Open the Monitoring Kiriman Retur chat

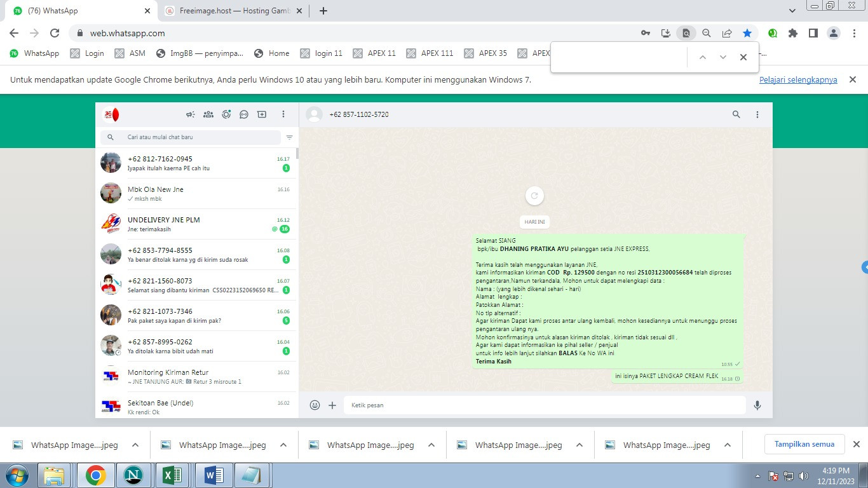196,377
